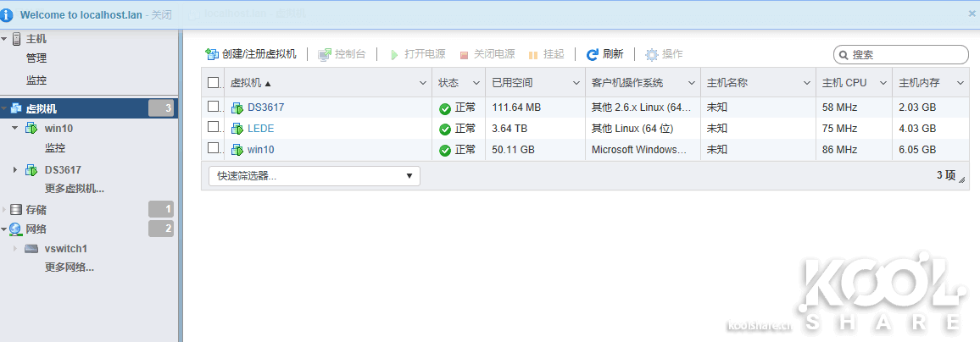Select Manage (管理) under Host in sidebar
The image size is (980, 342).
click(x=36, y=58)
